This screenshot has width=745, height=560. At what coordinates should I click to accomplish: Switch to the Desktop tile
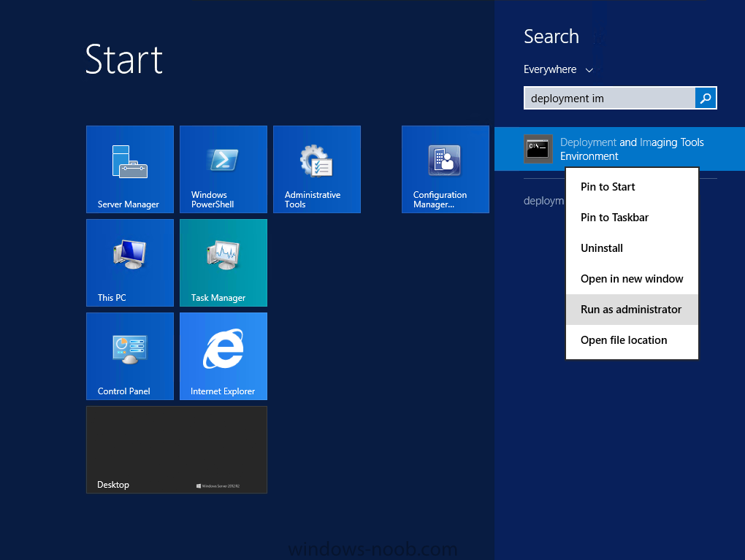point(177,450)
